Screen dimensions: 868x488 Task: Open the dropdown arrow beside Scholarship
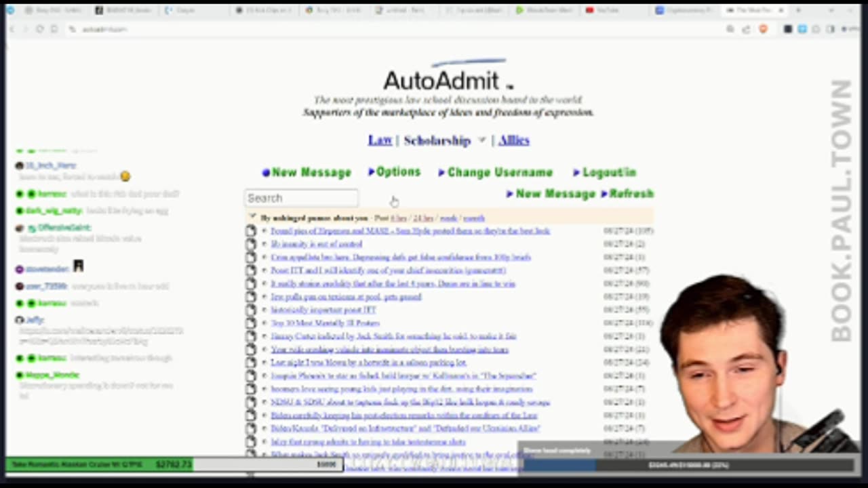click(x=481, y=140)
